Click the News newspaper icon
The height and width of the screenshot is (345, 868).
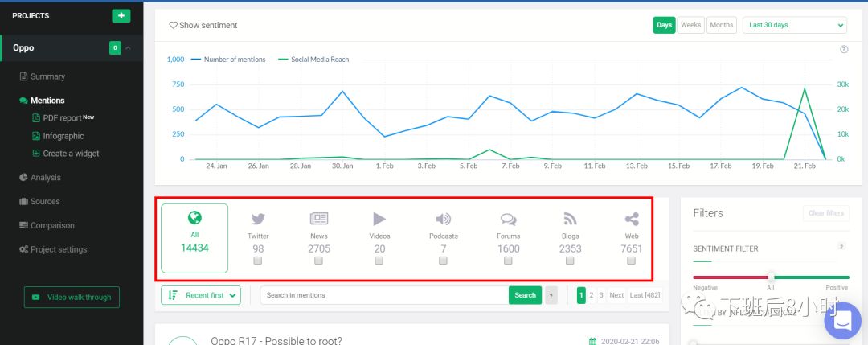point(319,219)
